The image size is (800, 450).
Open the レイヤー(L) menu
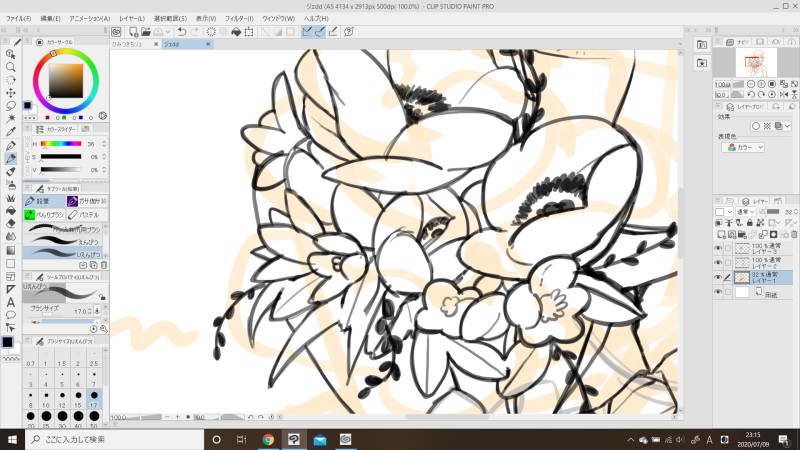click(132, 18)
